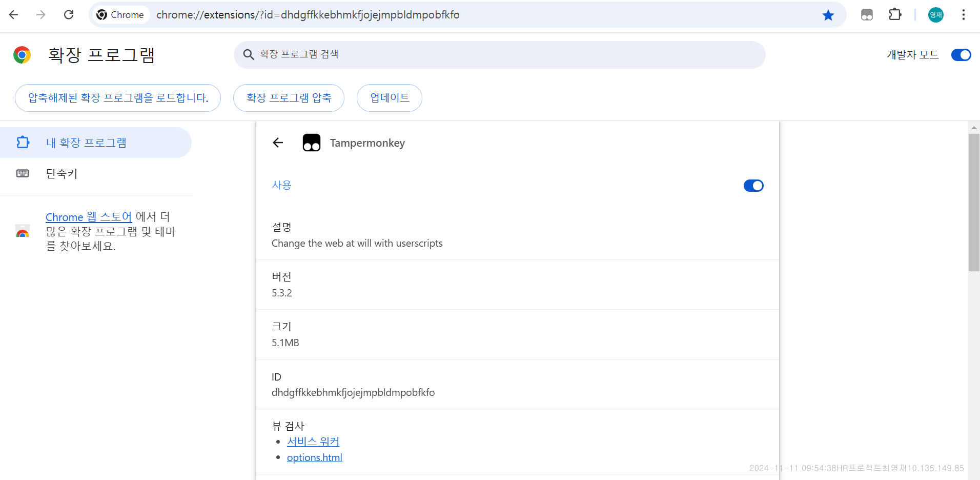Toggle 개발자 모드 switch off

961,55
